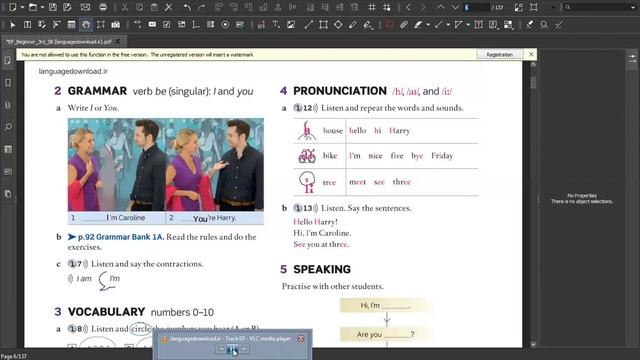640x360 pixels.
Task: Open the New document dropdown arrow
Action: point(22,7)
